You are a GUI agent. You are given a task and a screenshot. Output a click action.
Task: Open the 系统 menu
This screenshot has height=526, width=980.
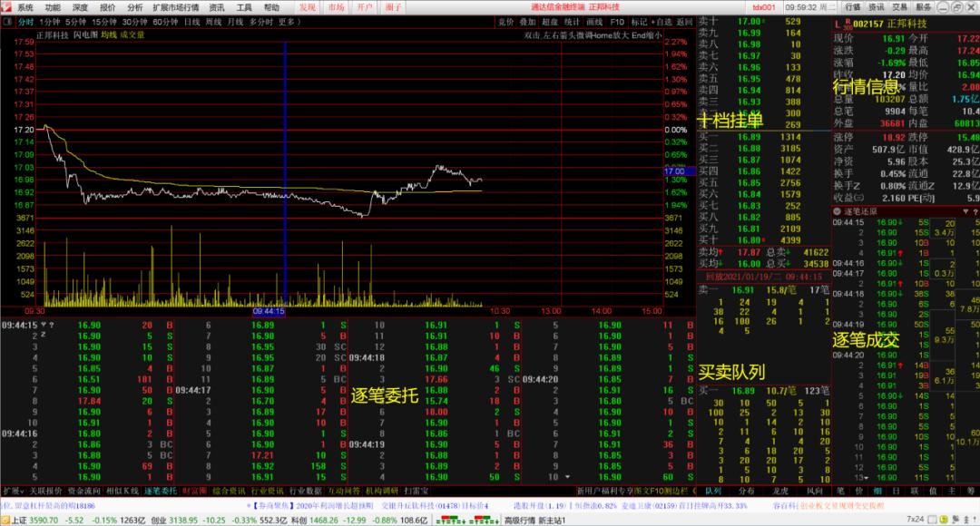pos(25,7)
